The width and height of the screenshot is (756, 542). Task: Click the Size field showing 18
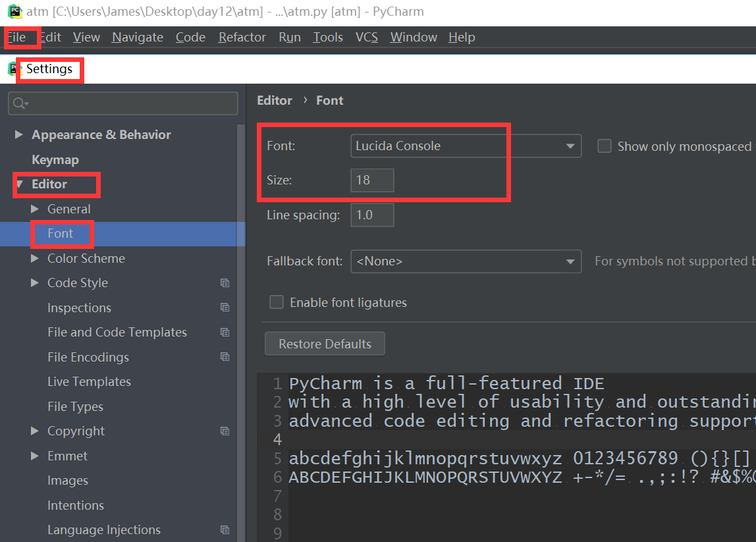point(371,180)
